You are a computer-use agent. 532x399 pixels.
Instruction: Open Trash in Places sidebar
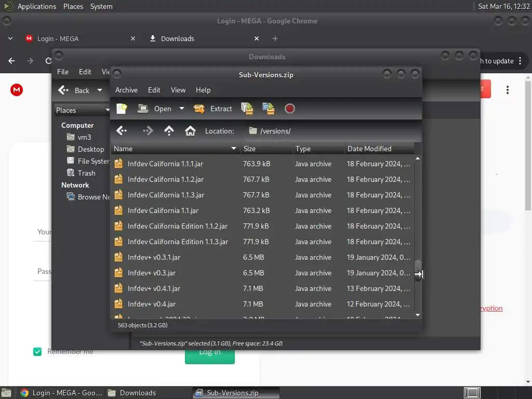81,172
